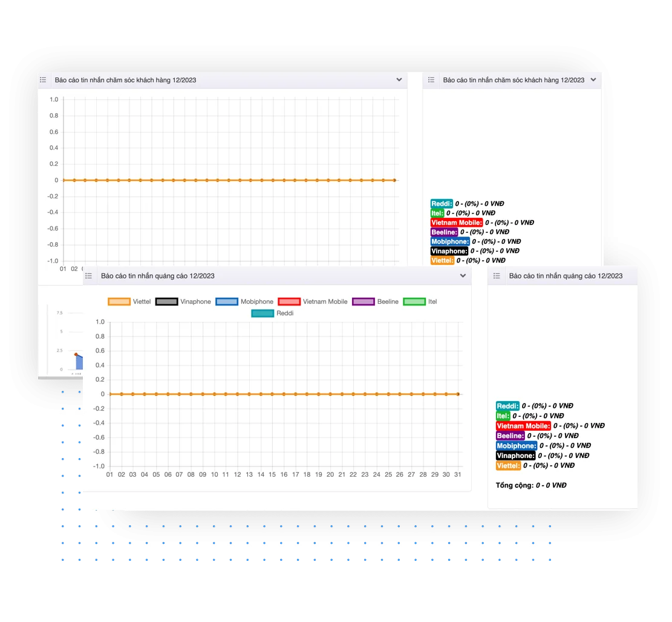Click Vietnam Mobile badge in customer care summary
This screenshot has height=622, width=672.
coord(457,223)
